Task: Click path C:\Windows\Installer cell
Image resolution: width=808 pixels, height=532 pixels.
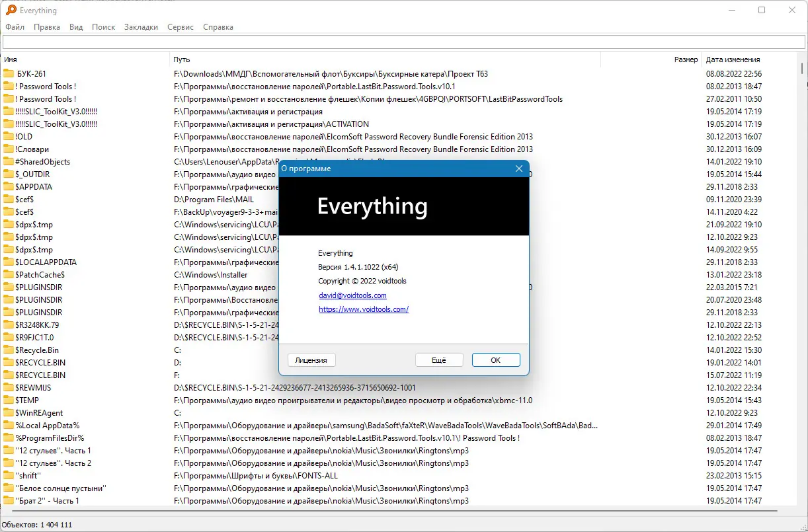Action: pyautogui.click(x=210, y=275)
